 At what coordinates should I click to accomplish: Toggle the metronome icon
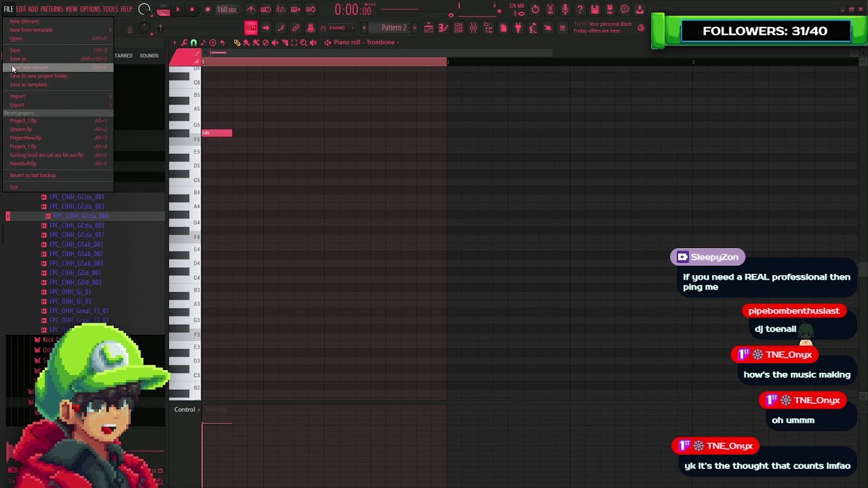coord(252,9)
